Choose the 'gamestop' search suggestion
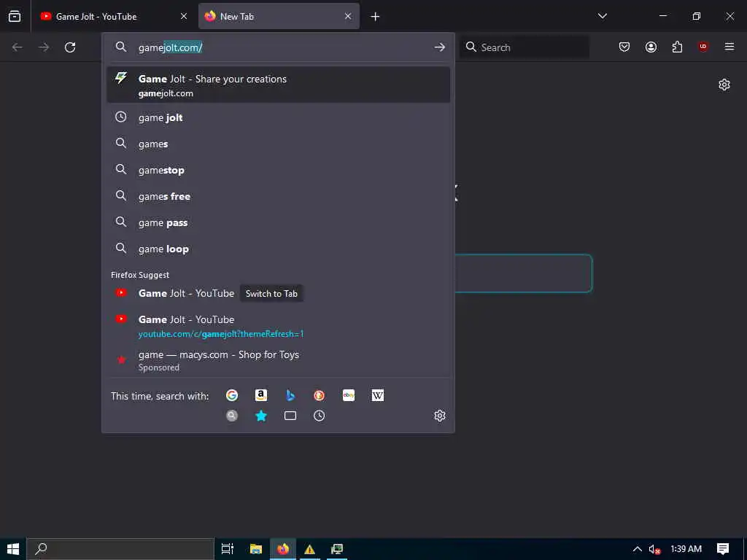The image size is (747, 560). tap(278, 170)
